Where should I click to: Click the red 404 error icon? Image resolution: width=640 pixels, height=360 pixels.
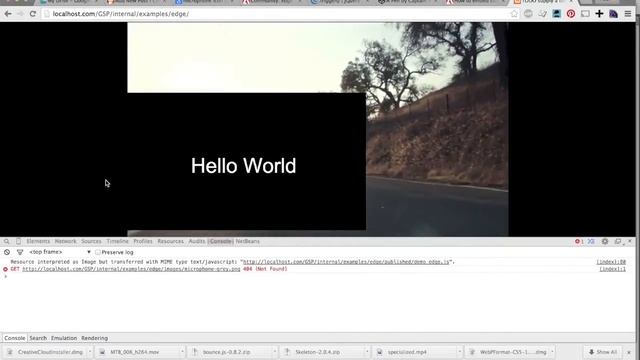pyautogui.click(x=5, y=269)
